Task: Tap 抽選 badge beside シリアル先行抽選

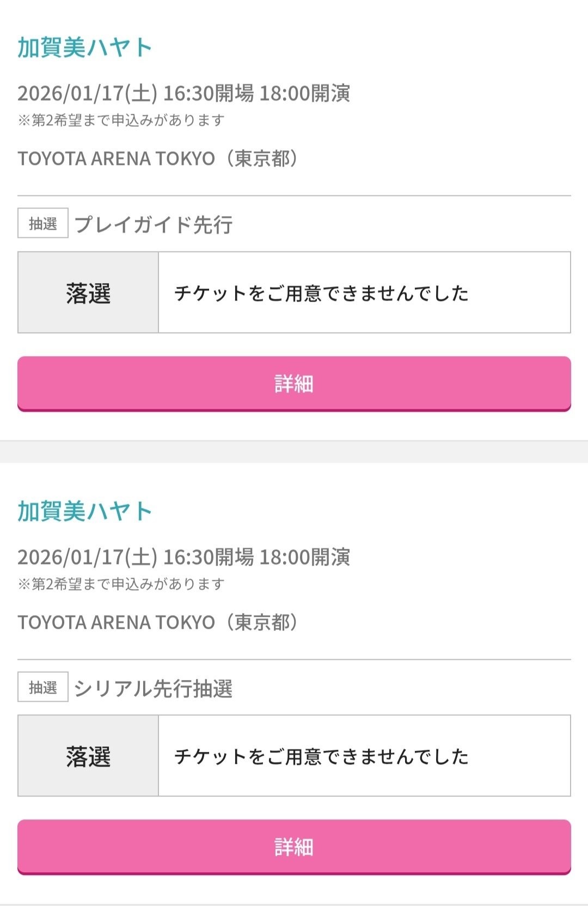Action: point(43,687)
